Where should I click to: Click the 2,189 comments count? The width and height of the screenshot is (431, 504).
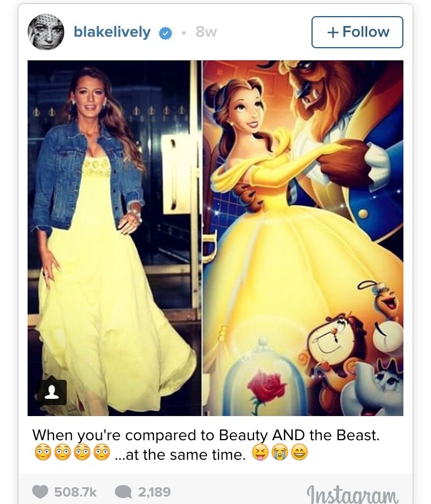click(x=154, y=492)
